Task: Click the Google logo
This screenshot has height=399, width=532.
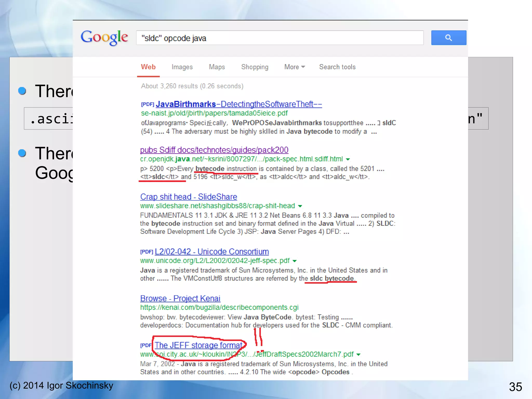Action: tap(104, 38)
